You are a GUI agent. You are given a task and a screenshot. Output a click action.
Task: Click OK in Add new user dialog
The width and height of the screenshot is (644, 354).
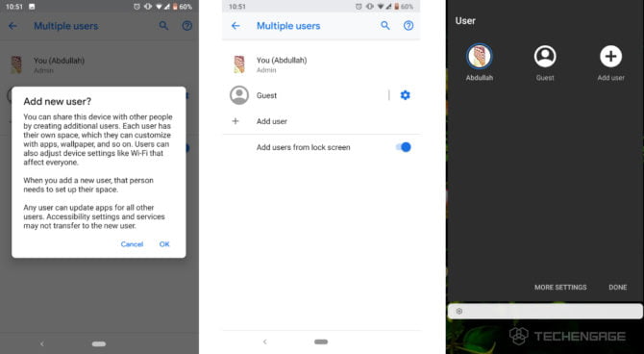(x=164, y=244)
